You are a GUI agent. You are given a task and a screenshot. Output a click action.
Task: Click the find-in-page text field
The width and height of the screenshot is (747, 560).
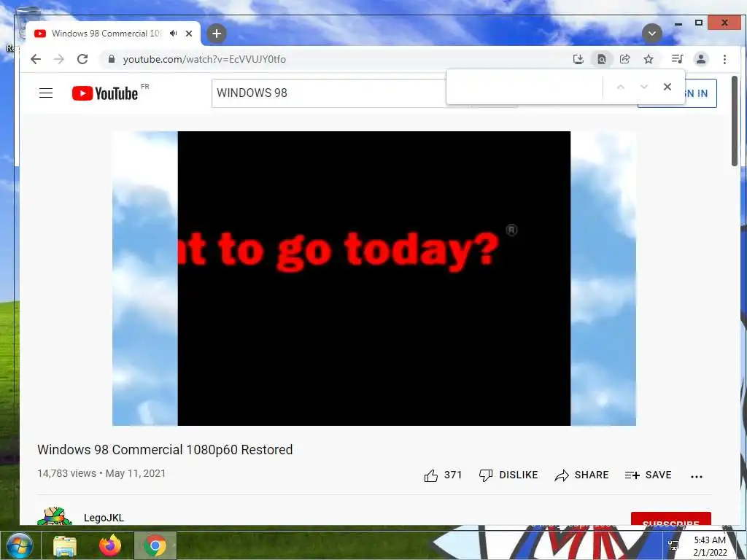[527, 87]
